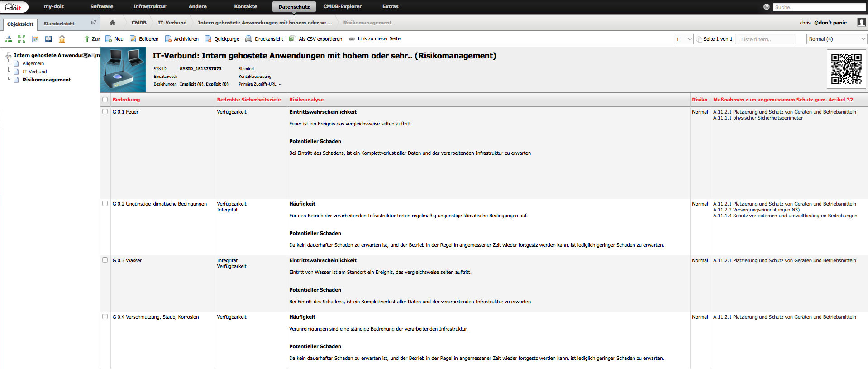868x369 pixels.
Task: Select Allgemein in the object tree
Action: click(33, 63)
